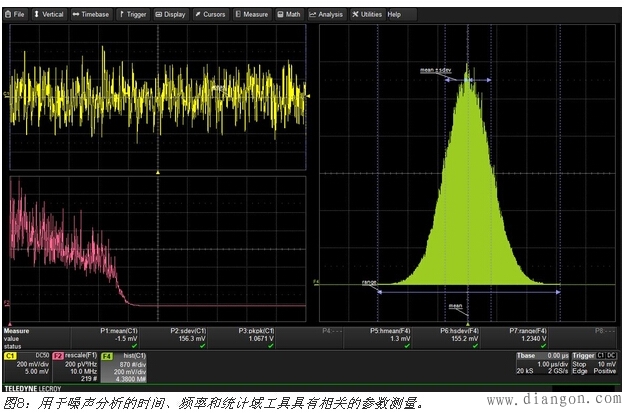Click the P1 mean(C1) measurement column

tap(125, 337)
